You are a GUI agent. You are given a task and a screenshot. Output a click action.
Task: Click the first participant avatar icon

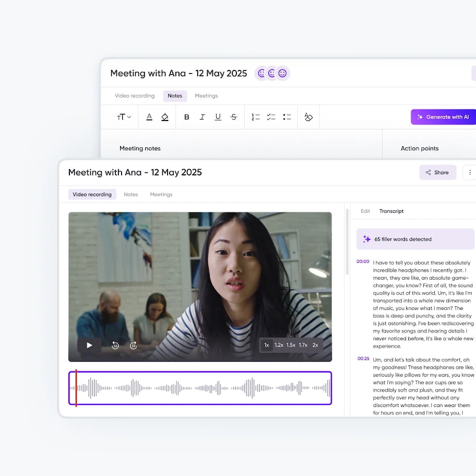pyautogui.click(x=261, y=73)
